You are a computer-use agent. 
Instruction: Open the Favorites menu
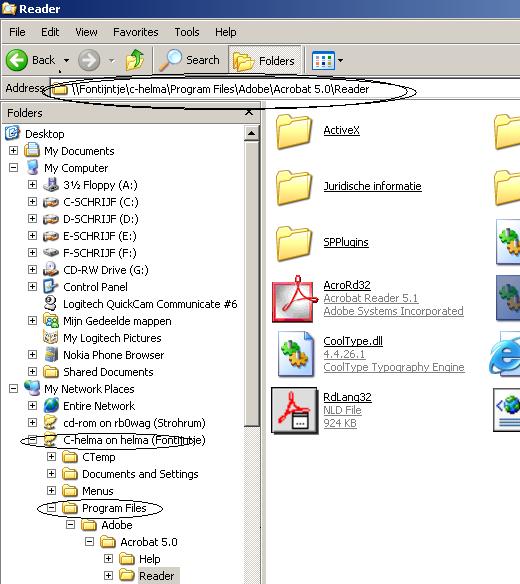click(x=136, y=32)
